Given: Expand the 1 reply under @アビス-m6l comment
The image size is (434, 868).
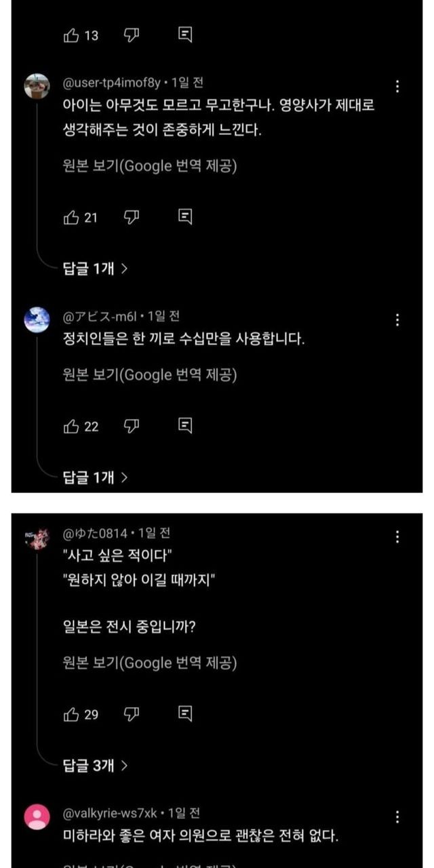Looking at the screenshot, I should [x=95, y=477].
